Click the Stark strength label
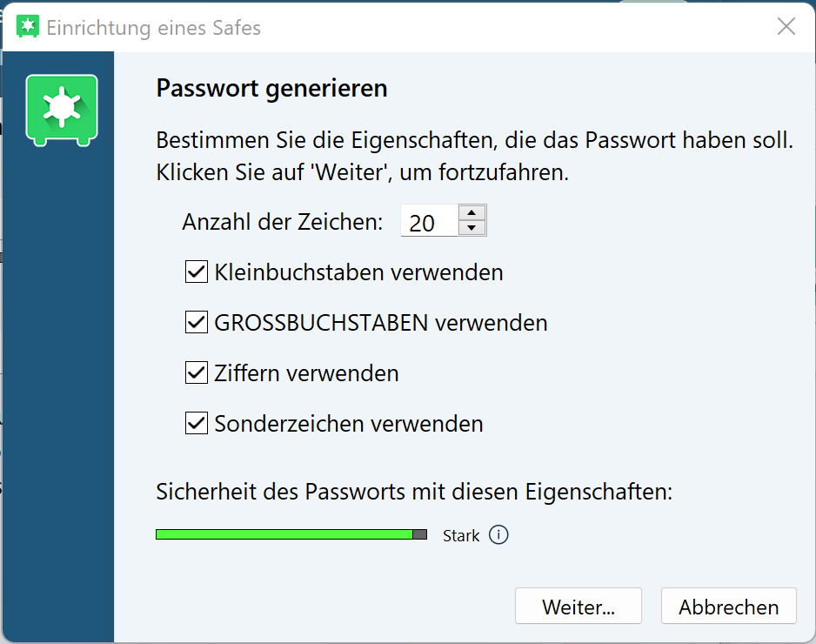 [x=461, y=536]
